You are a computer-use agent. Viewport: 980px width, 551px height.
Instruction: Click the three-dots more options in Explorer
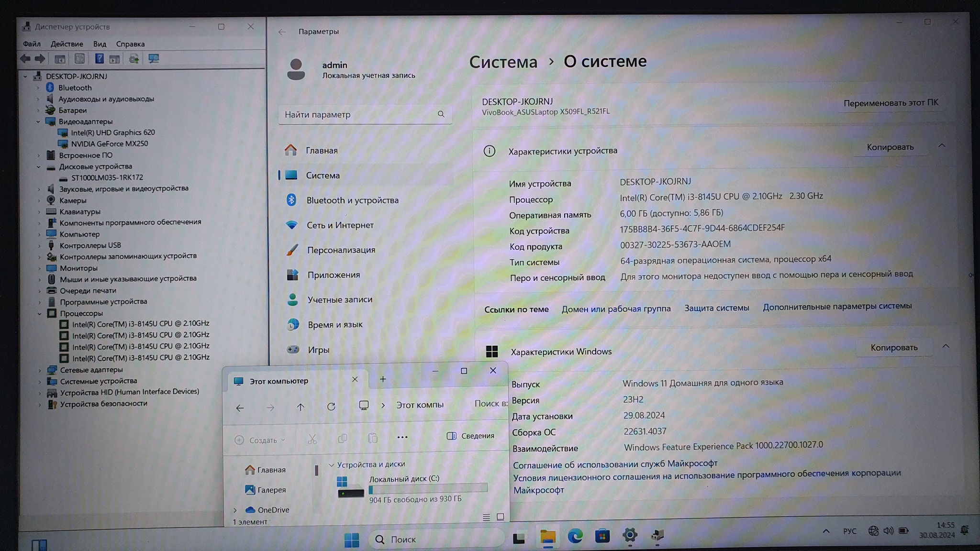402,437
